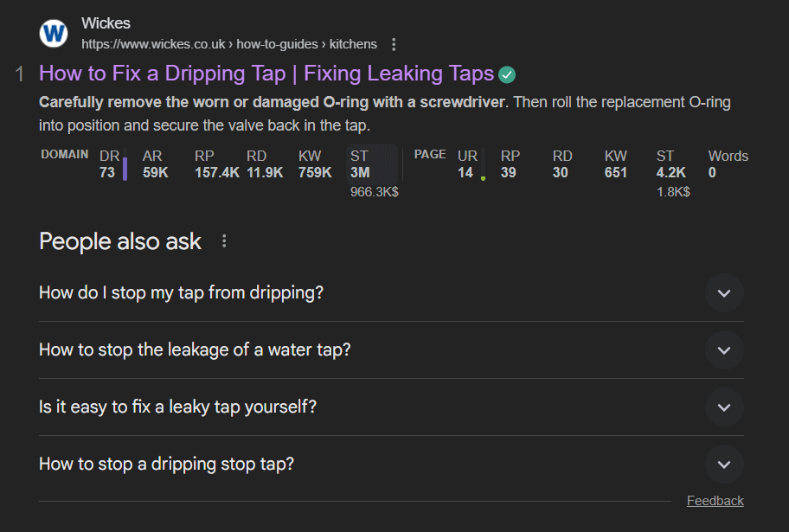Screen dimensions: 789x532
Task: Select the DR 73 domain rating metric
Action: click(x=107, y=164)
